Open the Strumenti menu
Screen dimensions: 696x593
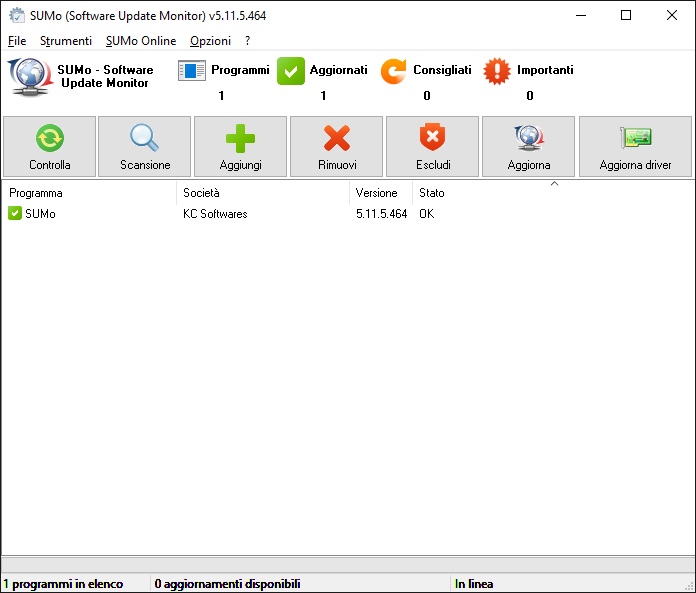(x=66, y=41)
